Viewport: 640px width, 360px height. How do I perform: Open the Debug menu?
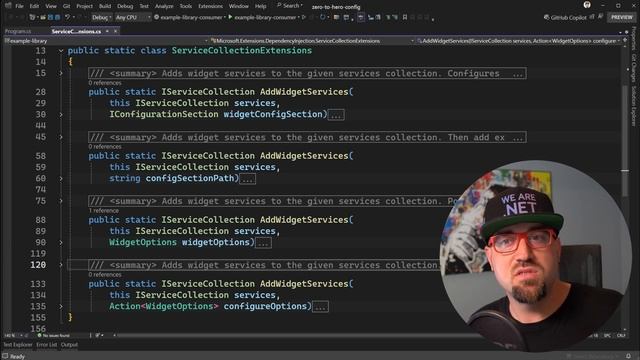click(125, 6)
